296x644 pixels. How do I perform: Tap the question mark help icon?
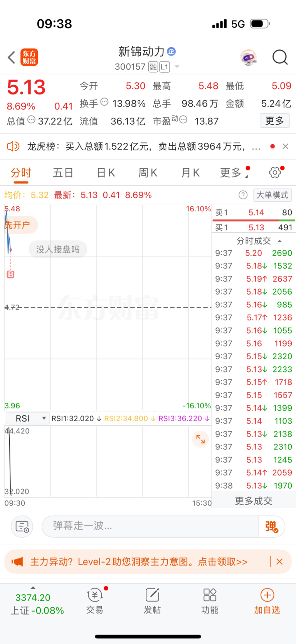243,195
